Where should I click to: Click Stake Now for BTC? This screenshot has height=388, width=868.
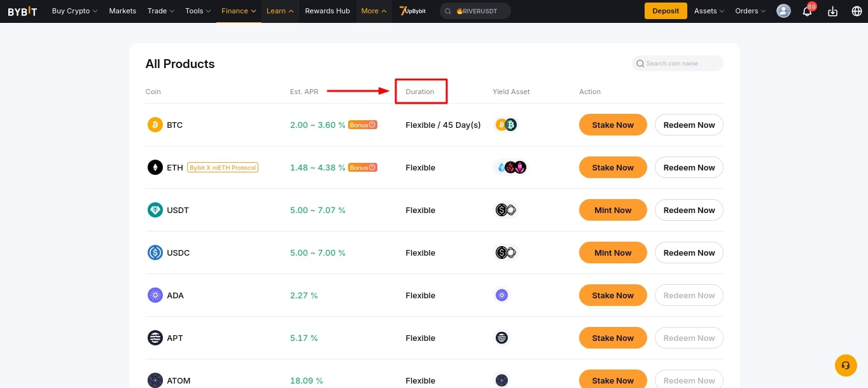(x=613, y=125)
